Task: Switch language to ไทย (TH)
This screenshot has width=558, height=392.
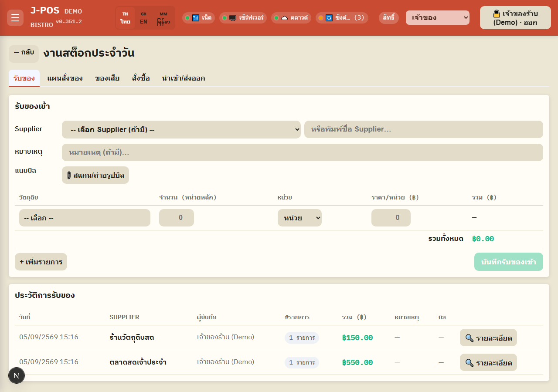Action: tap(126, 18)
